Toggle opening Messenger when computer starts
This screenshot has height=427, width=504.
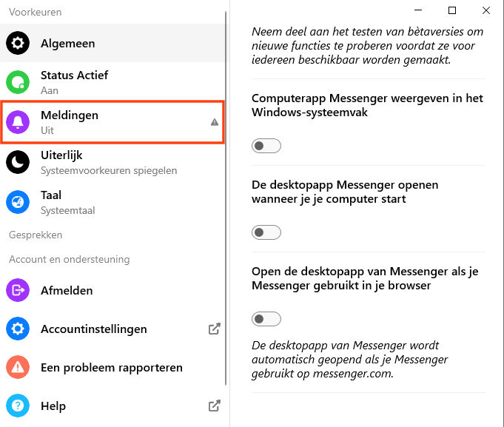tap(266, 232)
